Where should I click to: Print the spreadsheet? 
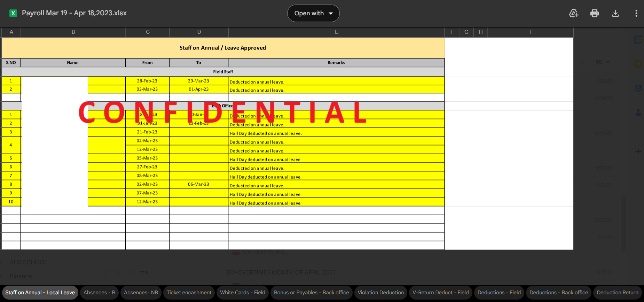(x=595, y=13)
